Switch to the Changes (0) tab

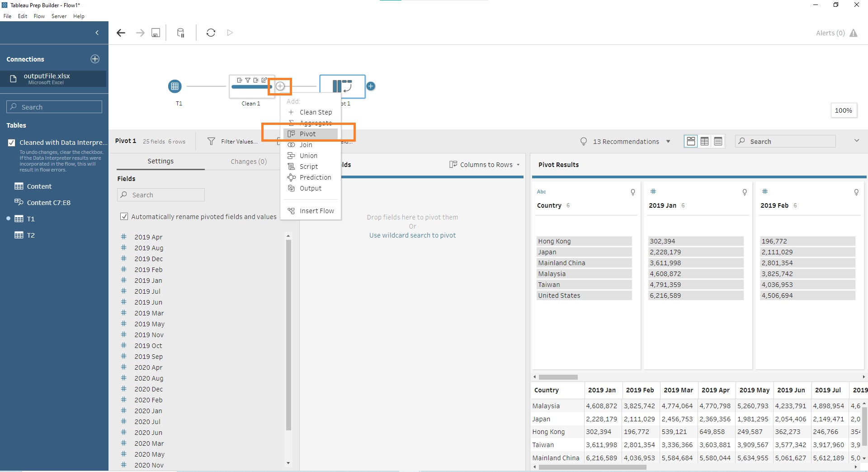click(249, 162)
